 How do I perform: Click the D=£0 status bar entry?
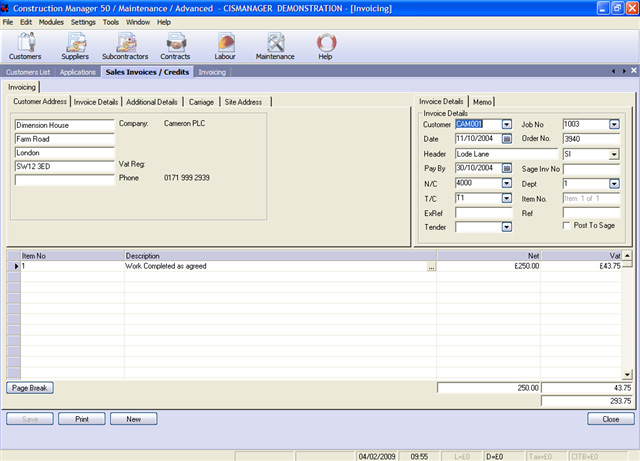click(504, 457)
